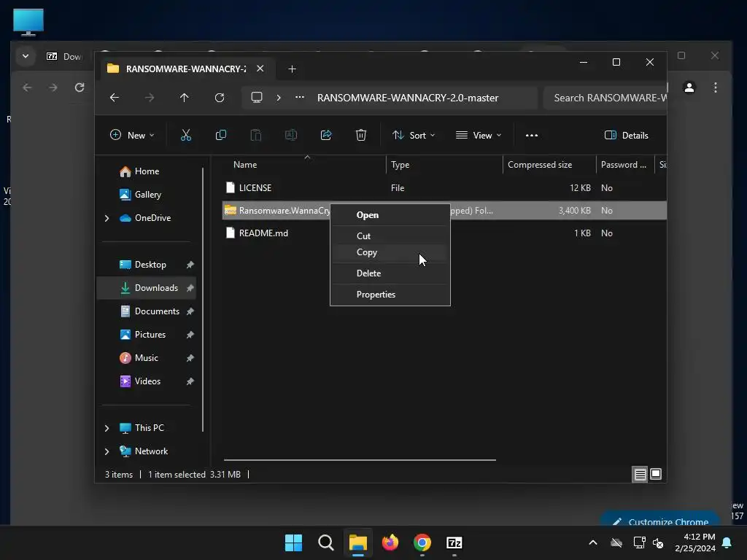Open Downloads in the navigation pane
Viewport: 747px width, 560px height.
click(x=147, y=288)
